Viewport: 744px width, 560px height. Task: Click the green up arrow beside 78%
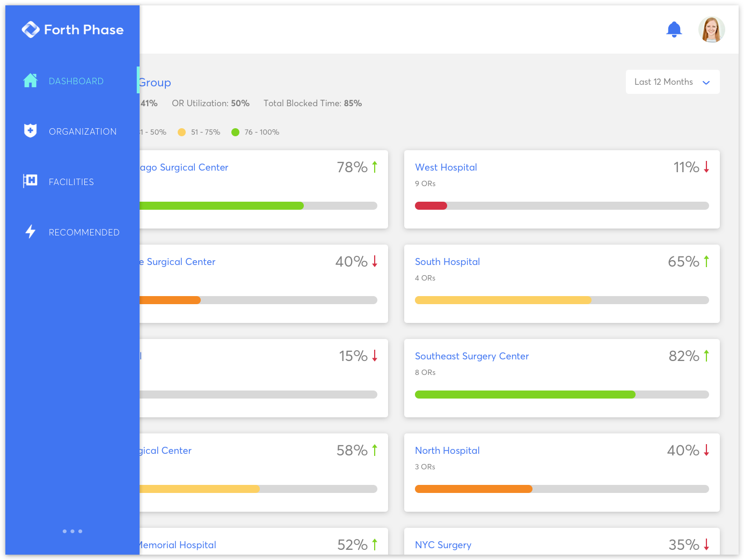click(375, 167)
